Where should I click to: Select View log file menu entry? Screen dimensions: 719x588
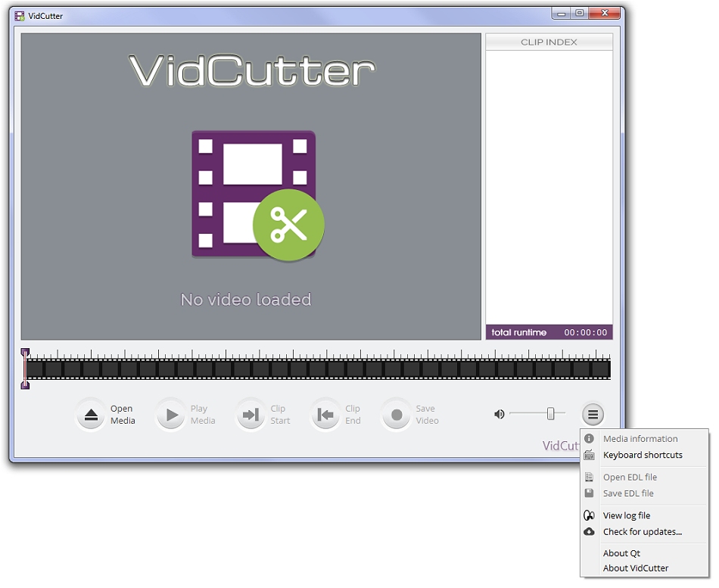(x=645, y=515)
